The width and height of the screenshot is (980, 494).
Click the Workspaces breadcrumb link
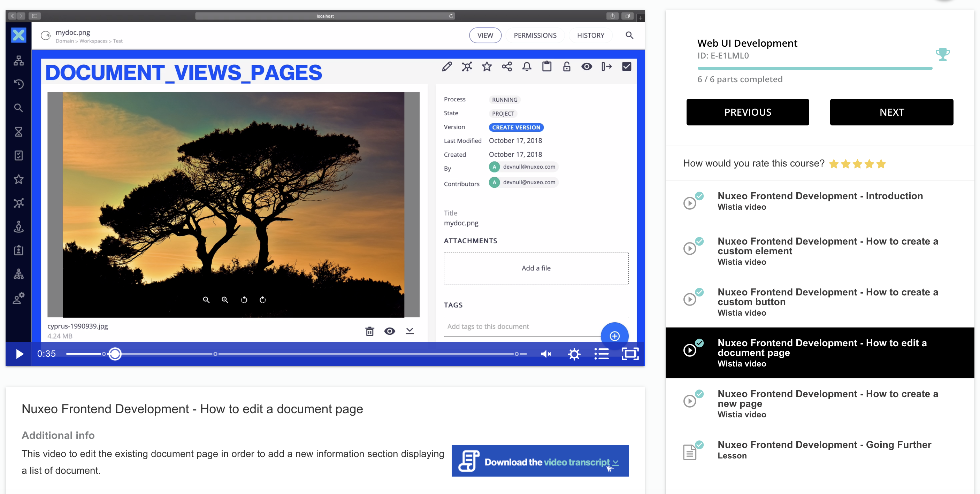(x=93, y=41)
